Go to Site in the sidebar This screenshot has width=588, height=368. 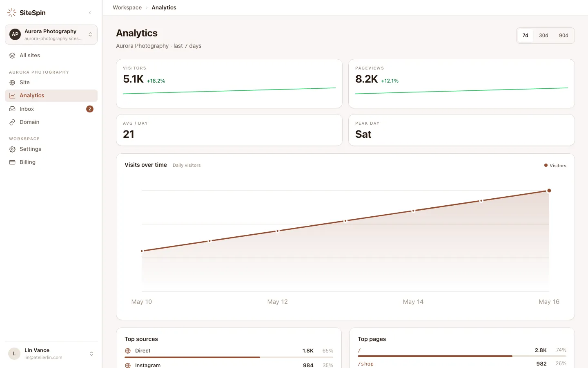pyautogui.click(x=51, y=83)
